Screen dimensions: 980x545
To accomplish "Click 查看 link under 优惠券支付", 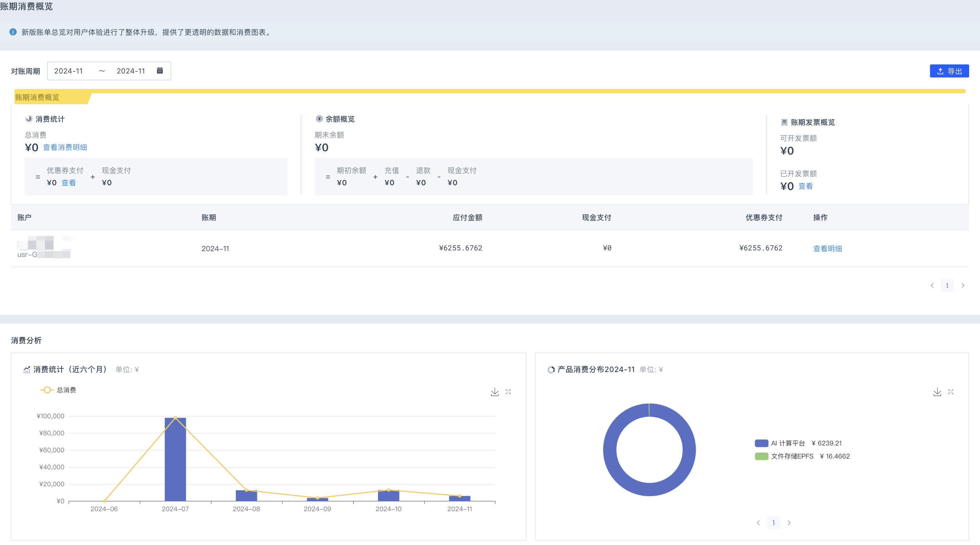I will (x=68, y=183).
